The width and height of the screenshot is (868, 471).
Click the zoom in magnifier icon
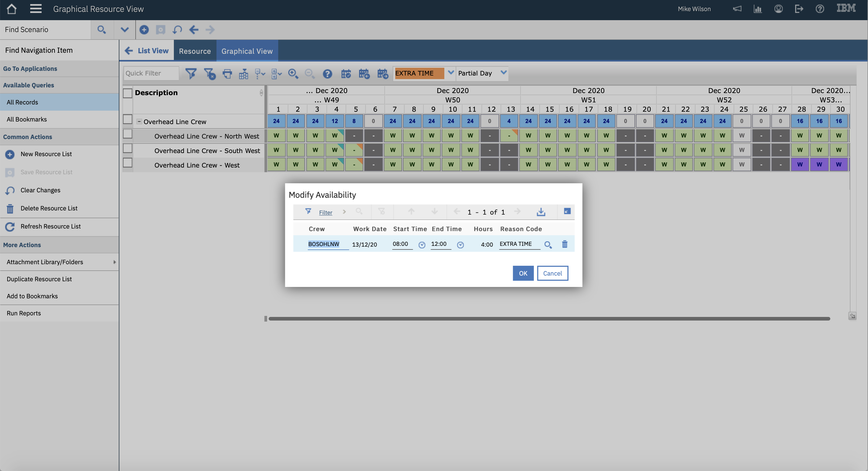[x=293, y=73]
